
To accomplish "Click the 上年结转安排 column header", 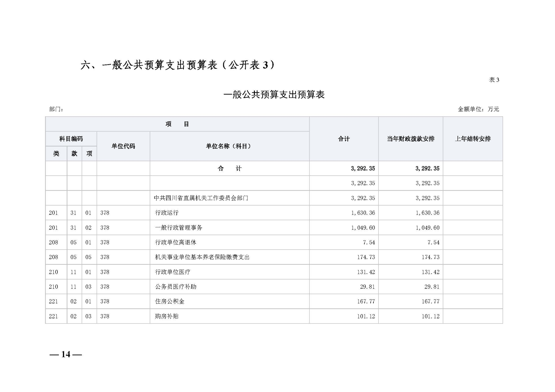I will click(x=473, y=139).
